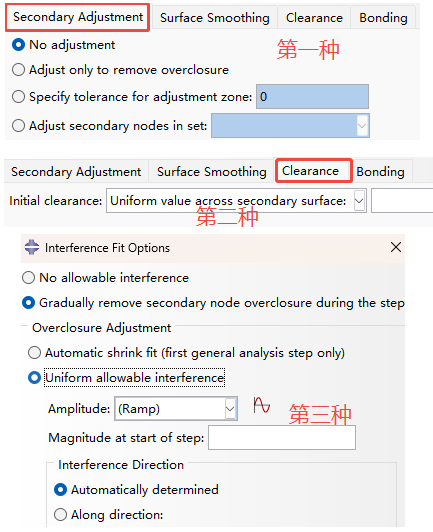433x532 pixels.
Task: Click the adjustment zone tolerance input field
Action: click(312, 97)
